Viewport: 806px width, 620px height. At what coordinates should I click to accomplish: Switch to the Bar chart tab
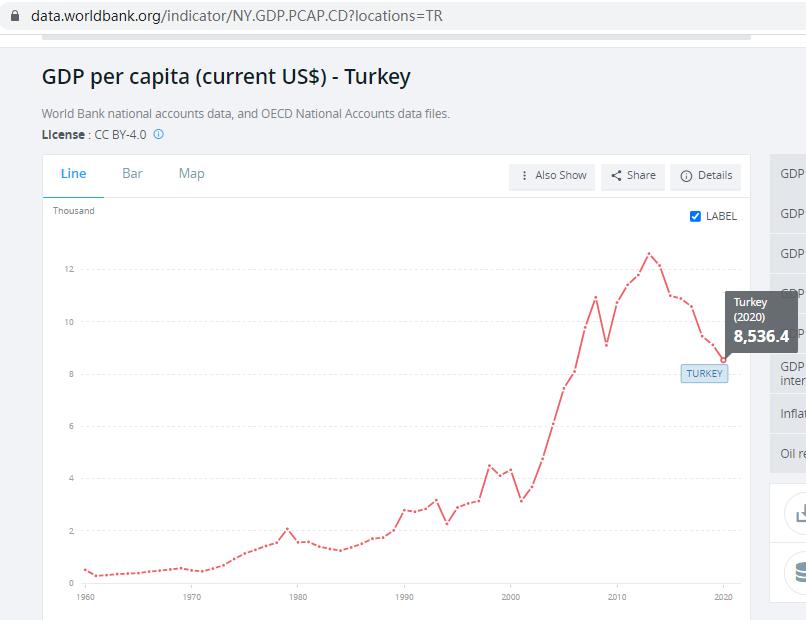pyautogui.click(x=132, y=174)
